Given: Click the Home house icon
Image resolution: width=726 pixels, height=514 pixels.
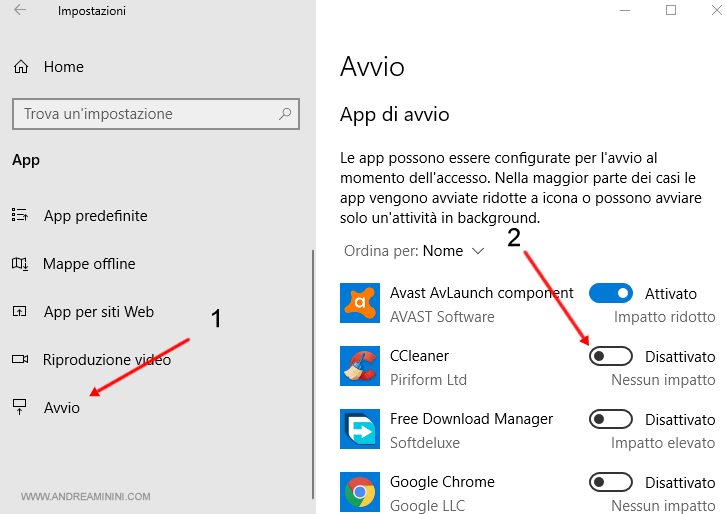Looking at the screenshot, I should (21, 67).
